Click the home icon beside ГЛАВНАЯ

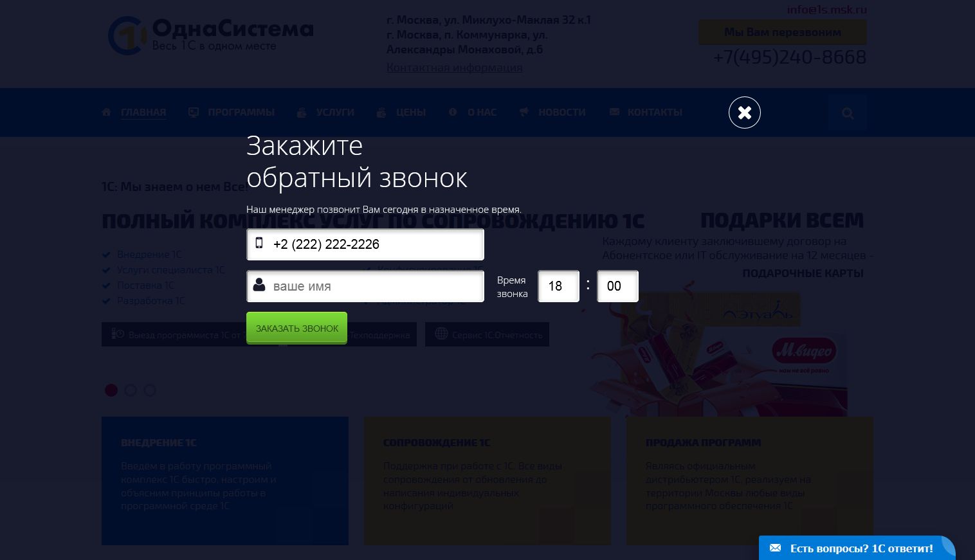click(106, 112)
